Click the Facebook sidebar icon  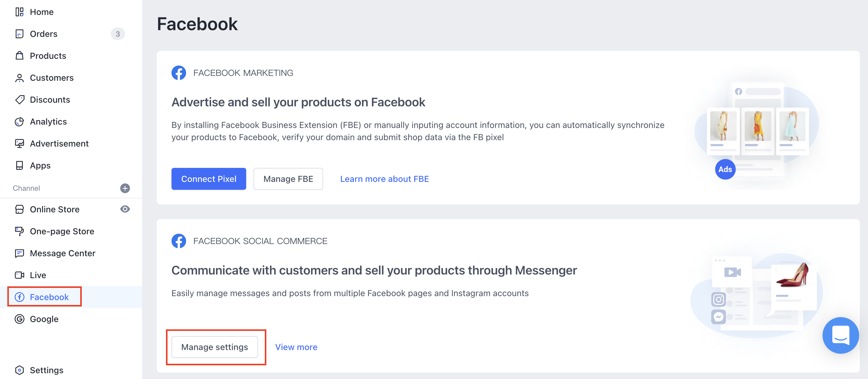coord(20,297)
